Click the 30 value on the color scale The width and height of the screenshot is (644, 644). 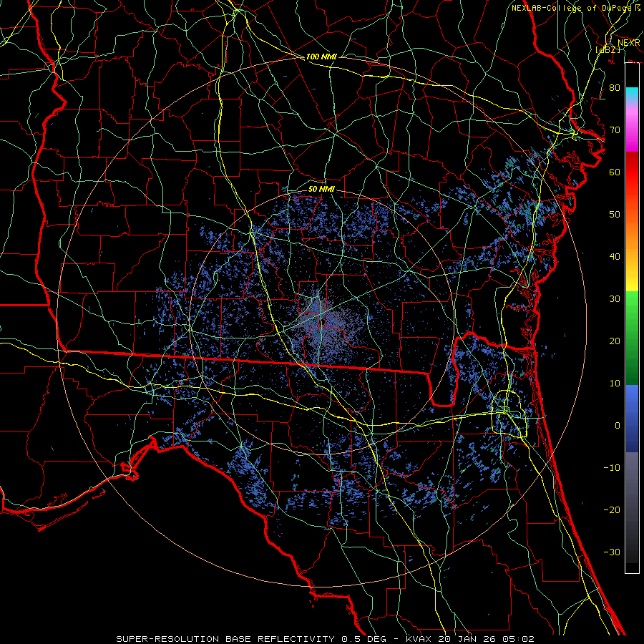pos(615,298)
